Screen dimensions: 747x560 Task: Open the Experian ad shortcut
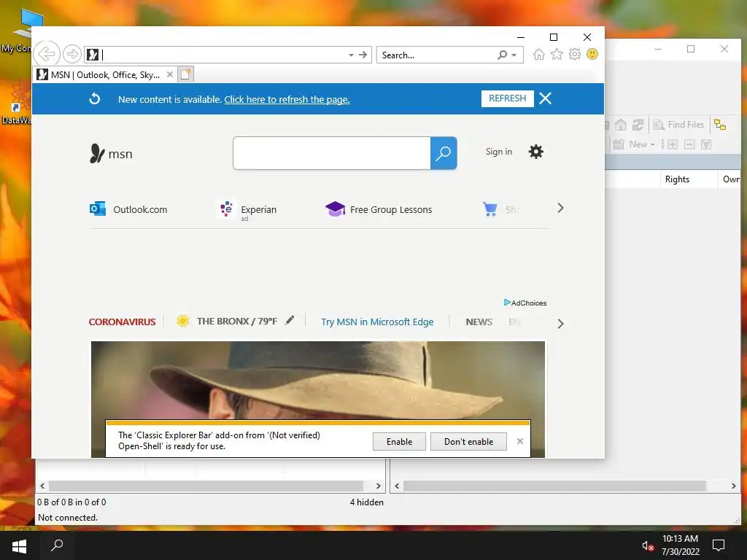(247, 210)
